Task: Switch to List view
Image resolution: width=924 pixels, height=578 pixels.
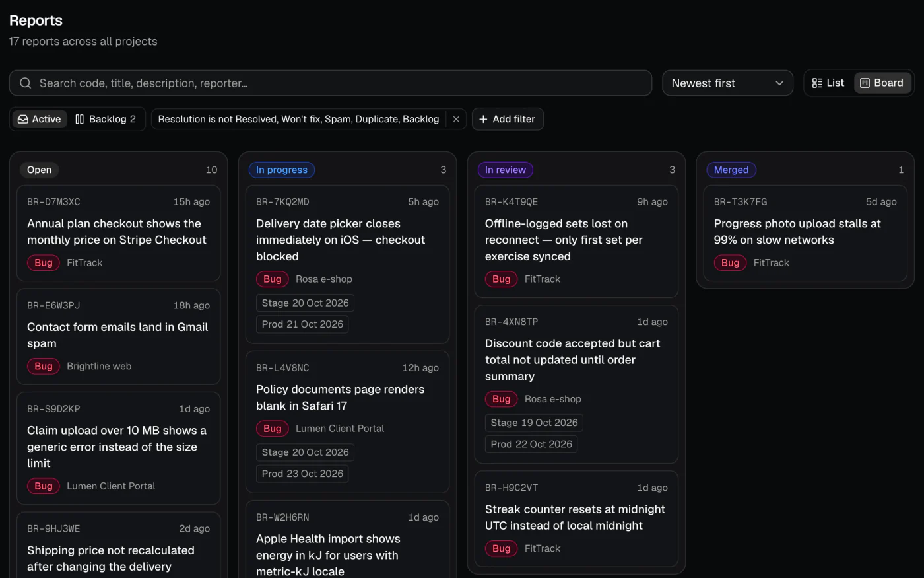Action: click(x=828, y=83)
